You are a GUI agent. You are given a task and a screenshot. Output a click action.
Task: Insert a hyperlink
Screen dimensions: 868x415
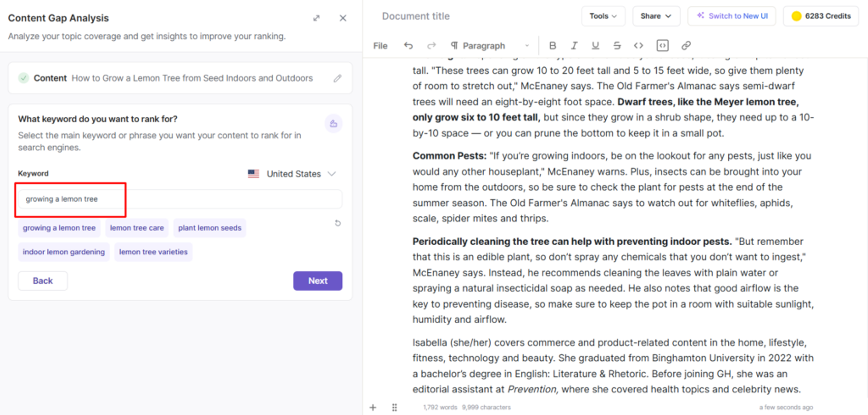tap(686, 46)
